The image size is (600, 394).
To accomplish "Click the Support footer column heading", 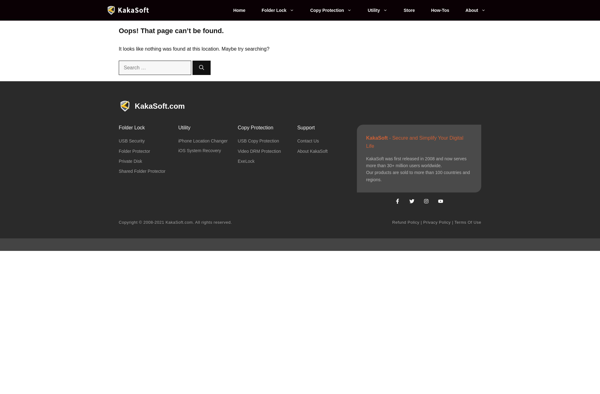I will tap(306, 128).
